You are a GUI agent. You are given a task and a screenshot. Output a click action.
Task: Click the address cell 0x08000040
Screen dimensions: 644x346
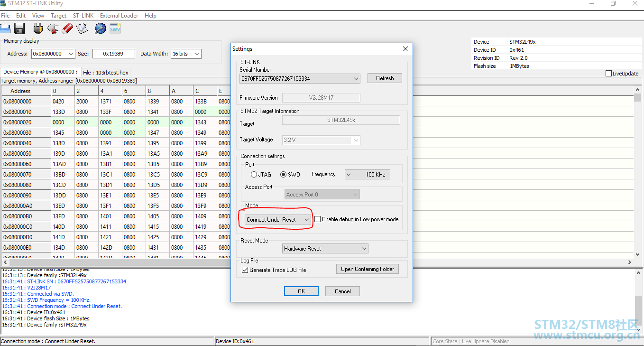pos(26,143)
